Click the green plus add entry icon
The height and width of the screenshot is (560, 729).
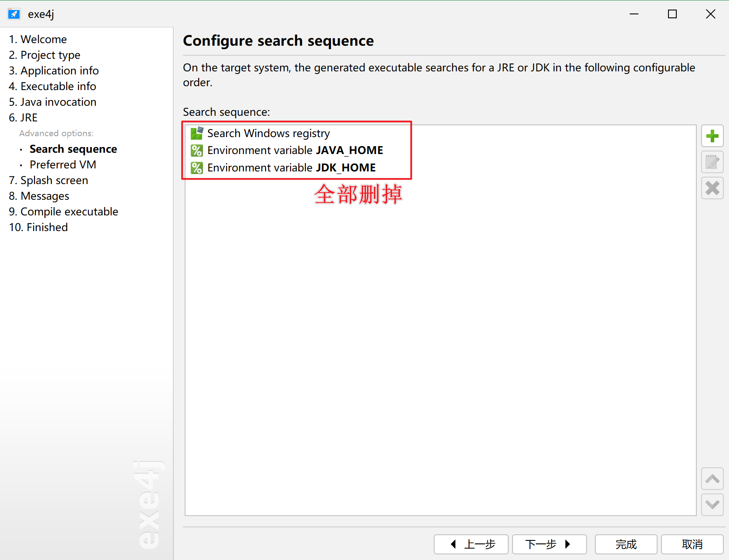point(712,136)
